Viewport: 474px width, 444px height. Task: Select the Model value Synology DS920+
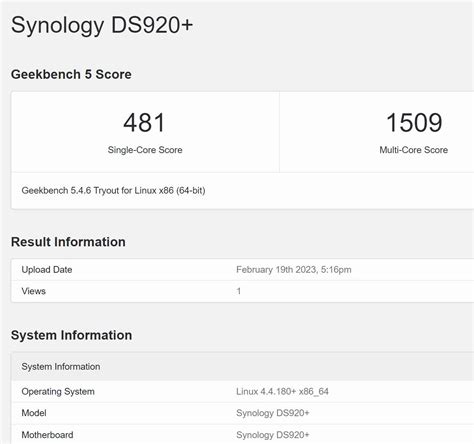pos(273,413)
